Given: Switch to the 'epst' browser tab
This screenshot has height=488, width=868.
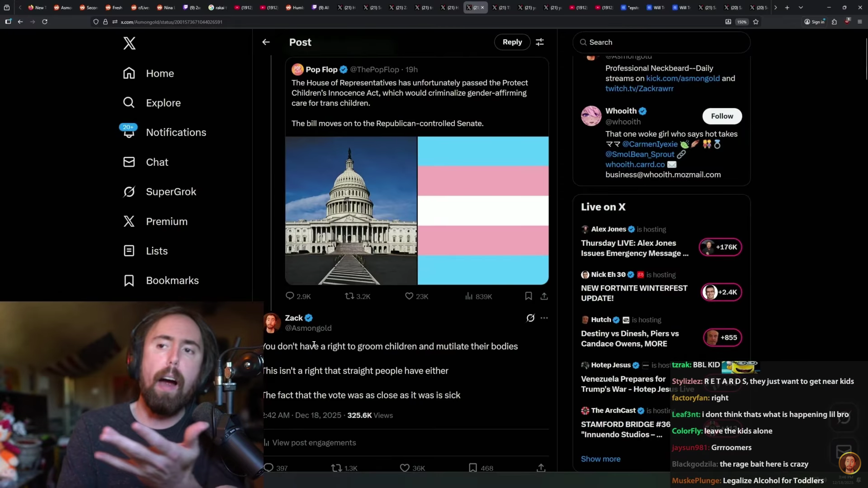Looking at the screenshot, I should coord(630,8).
